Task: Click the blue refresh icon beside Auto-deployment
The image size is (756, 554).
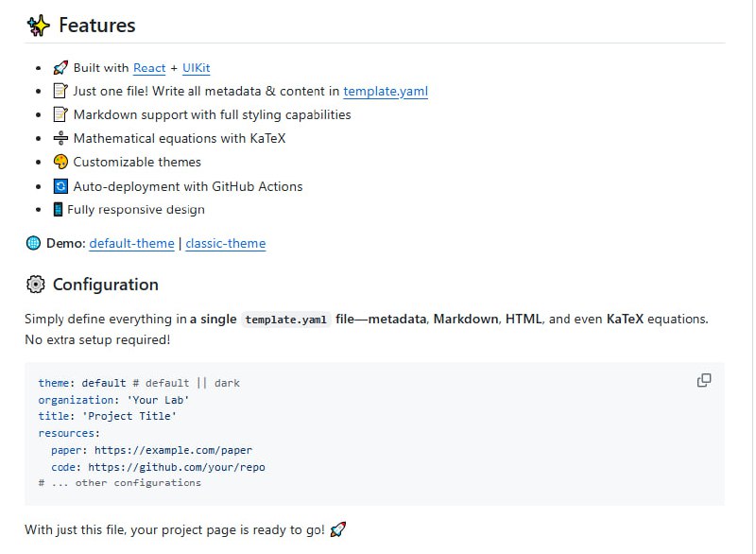Action: (61, 186)
